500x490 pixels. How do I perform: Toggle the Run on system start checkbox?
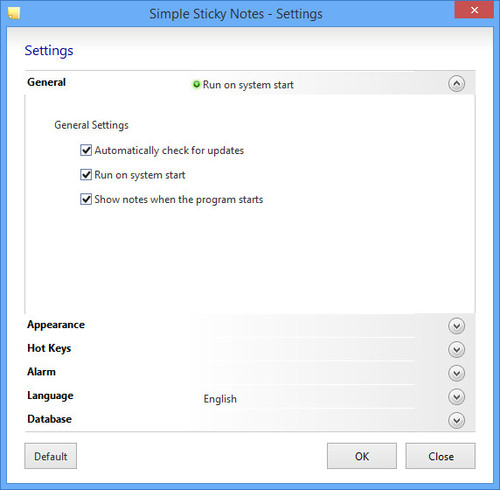pos(86,175)
